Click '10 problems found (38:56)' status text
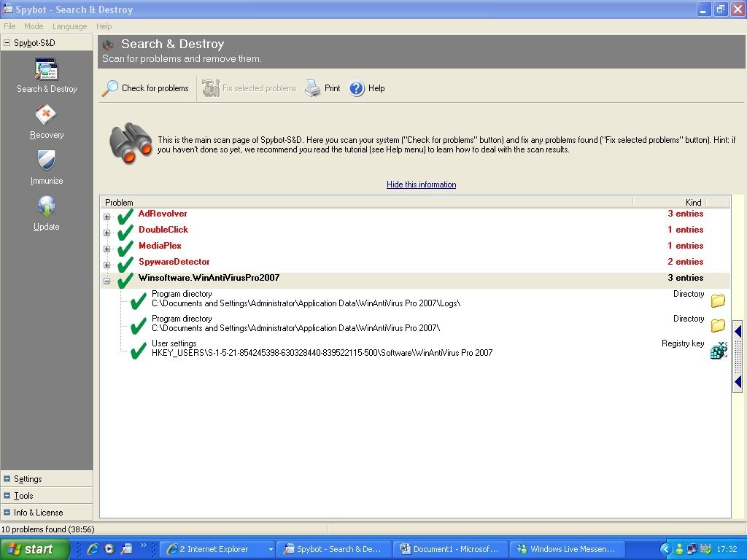 [47, 529]
